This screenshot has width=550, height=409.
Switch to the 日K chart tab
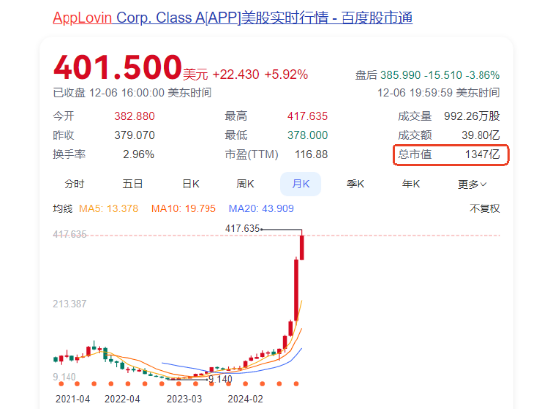click(191, 184)
